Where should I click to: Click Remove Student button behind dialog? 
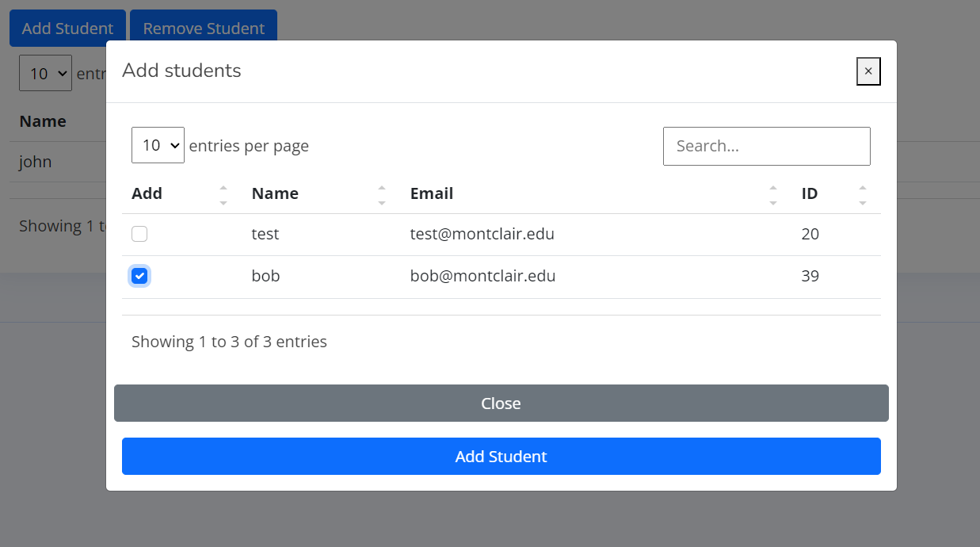[204, 29]
